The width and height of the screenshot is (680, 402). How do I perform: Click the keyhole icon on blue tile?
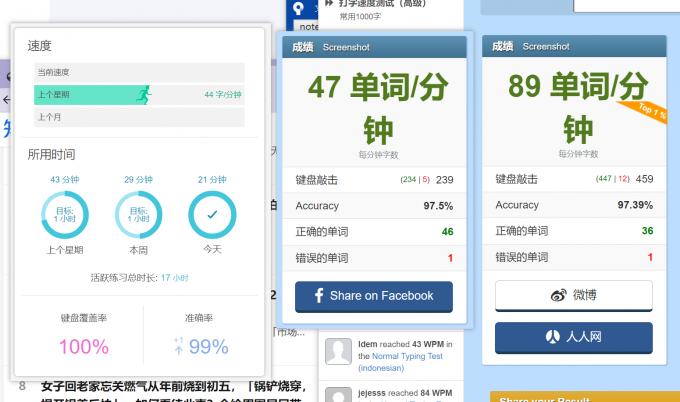pos(298,8)
